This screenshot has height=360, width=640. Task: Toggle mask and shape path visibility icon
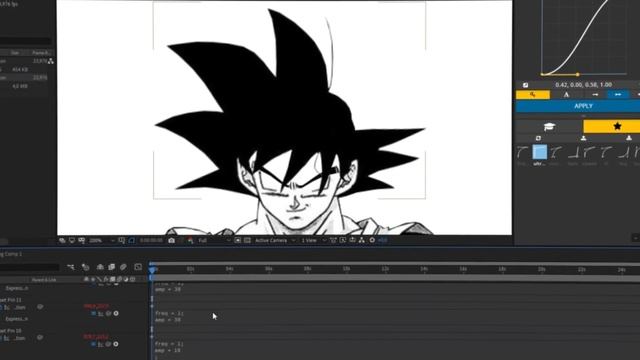pyautogui.click(x=131, y=240)
